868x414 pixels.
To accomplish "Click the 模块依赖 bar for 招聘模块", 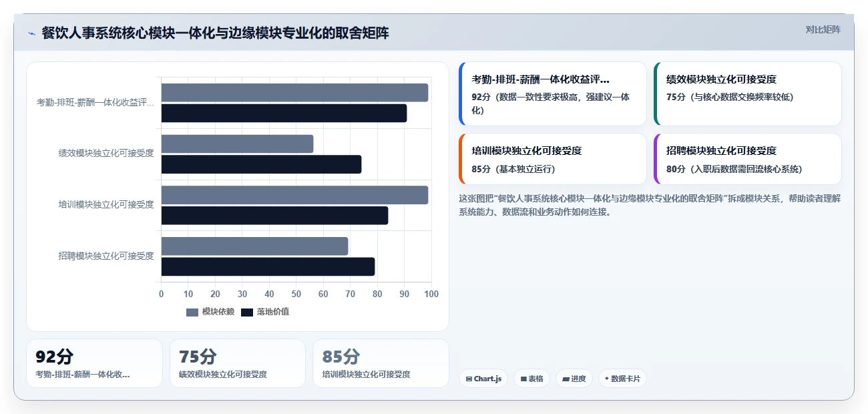I will point(254,246).
